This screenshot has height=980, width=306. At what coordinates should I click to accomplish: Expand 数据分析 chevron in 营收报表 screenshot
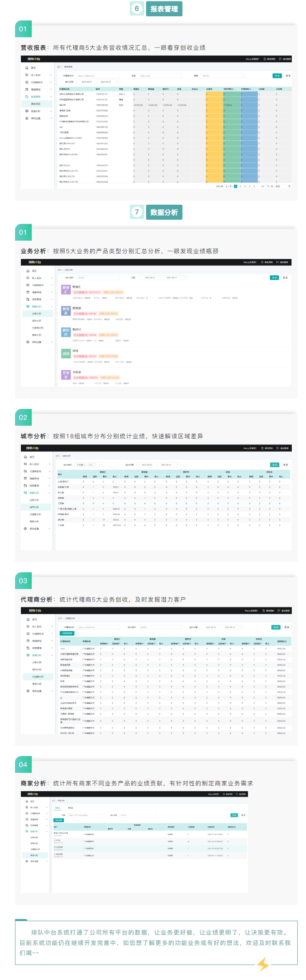(x=51, y=111)
